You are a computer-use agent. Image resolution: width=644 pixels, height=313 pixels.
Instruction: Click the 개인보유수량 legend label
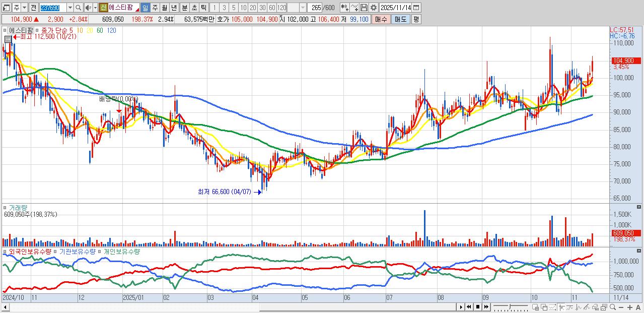(121, 251)
